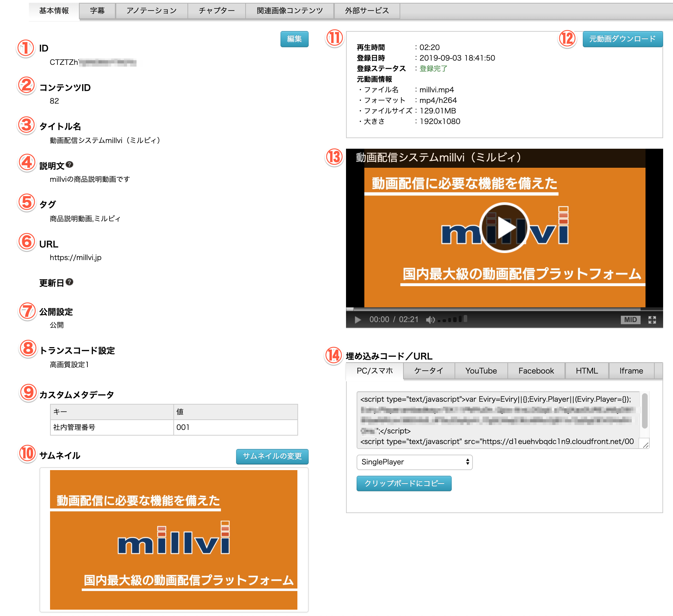Click the large play button on video
This screenshot has height=616, width=673.
505,227
